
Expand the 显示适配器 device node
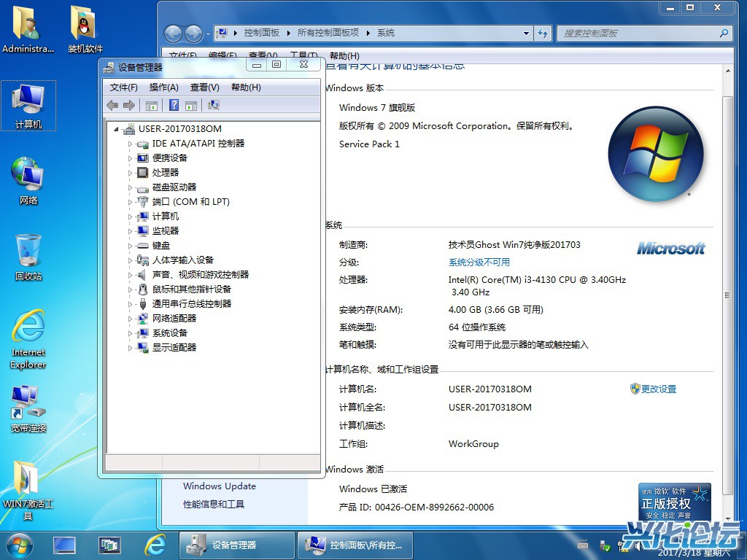131,348
